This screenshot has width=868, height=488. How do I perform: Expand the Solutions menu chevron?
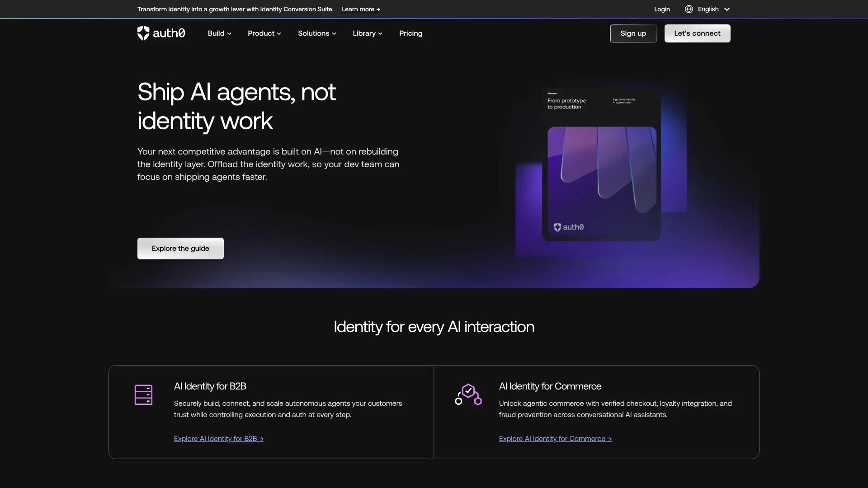coord(334,34)
